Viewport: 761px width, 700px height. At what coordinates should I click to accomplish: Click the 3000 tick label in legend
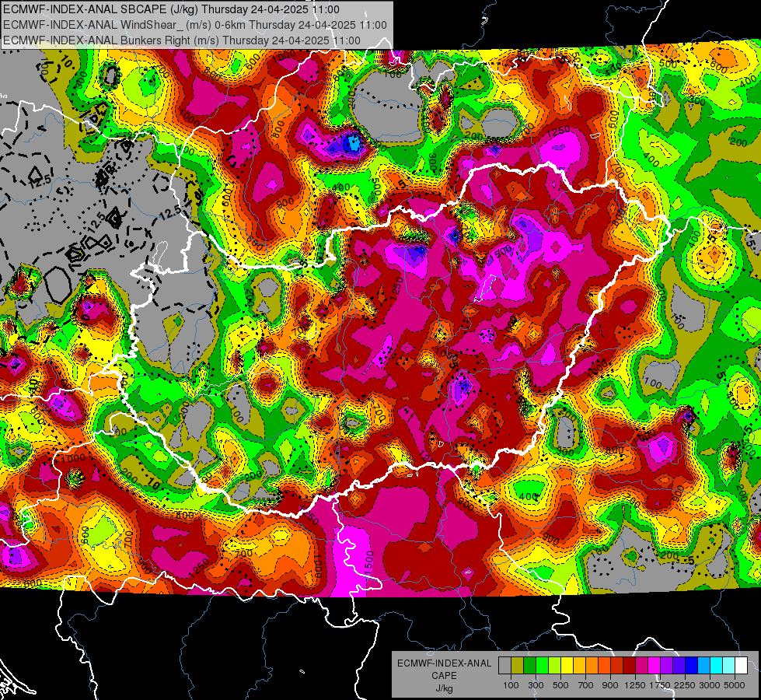pos(710,685)
